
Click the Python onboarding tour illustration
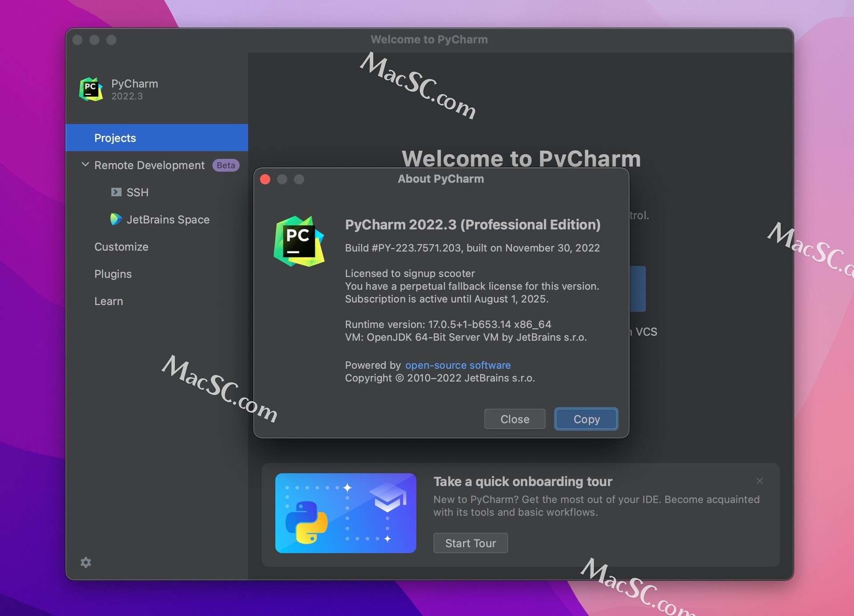point(346,514)
